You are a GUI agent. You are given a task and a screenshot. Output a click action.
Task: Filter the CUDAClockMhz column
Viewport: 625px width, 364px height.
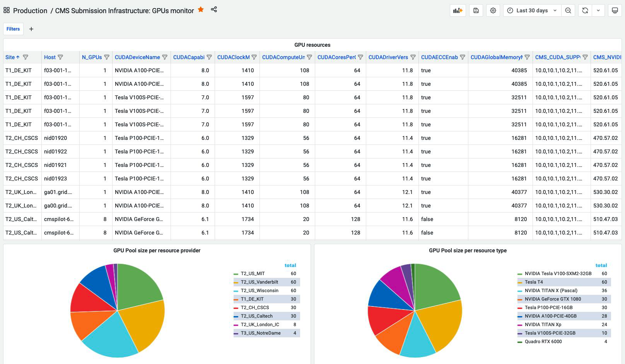[x=254, y=57]
